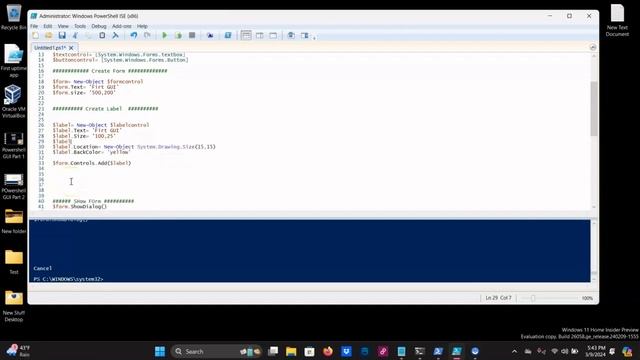Show hidden tray icons chevron
Screen dimensions: 640x360
coord(514,351)
